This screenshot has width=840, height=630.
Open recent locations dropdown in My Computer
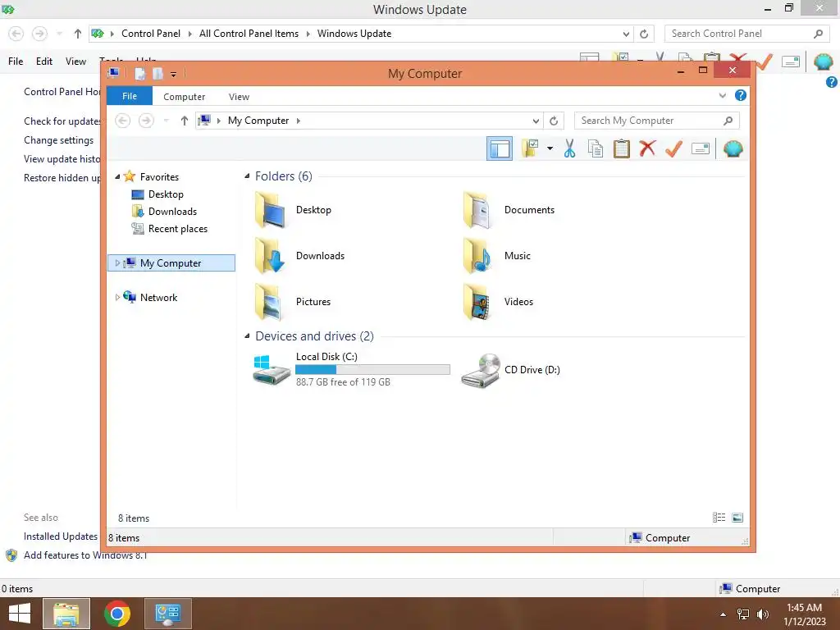[x=166, y=121]
